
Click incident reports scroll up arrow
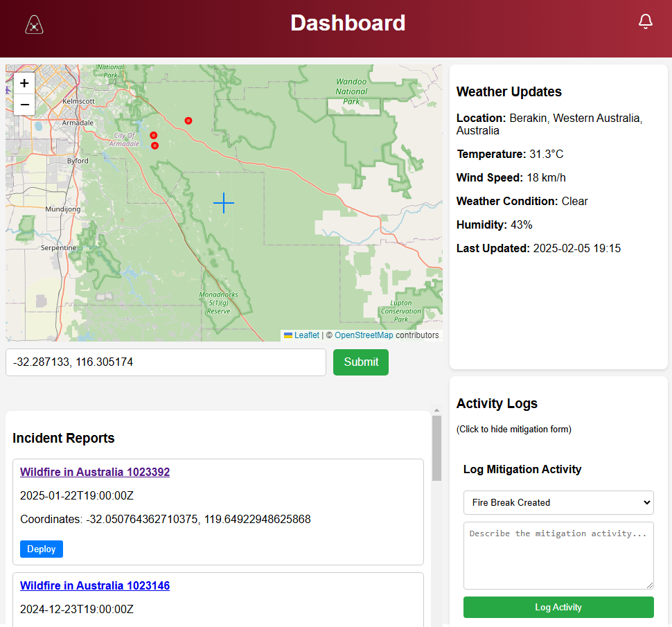click(436, 411)
